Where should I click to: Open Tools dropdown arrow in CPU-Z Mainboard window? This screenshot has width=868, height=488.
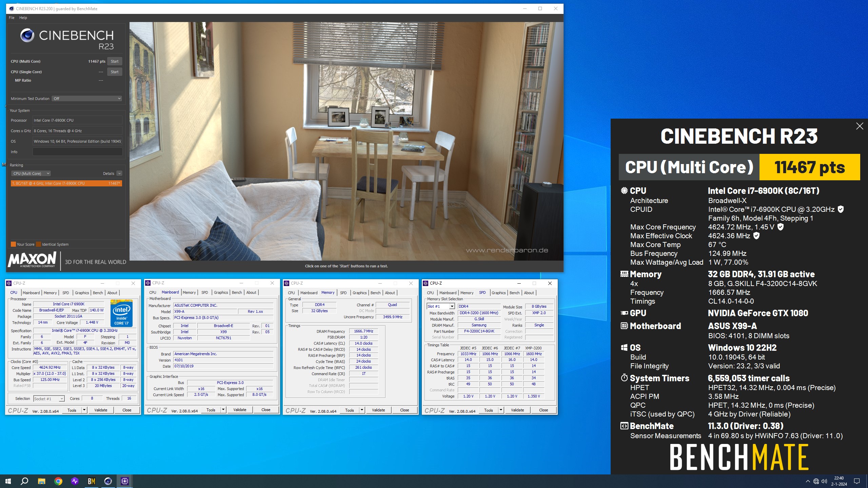(x=223, y=410)
